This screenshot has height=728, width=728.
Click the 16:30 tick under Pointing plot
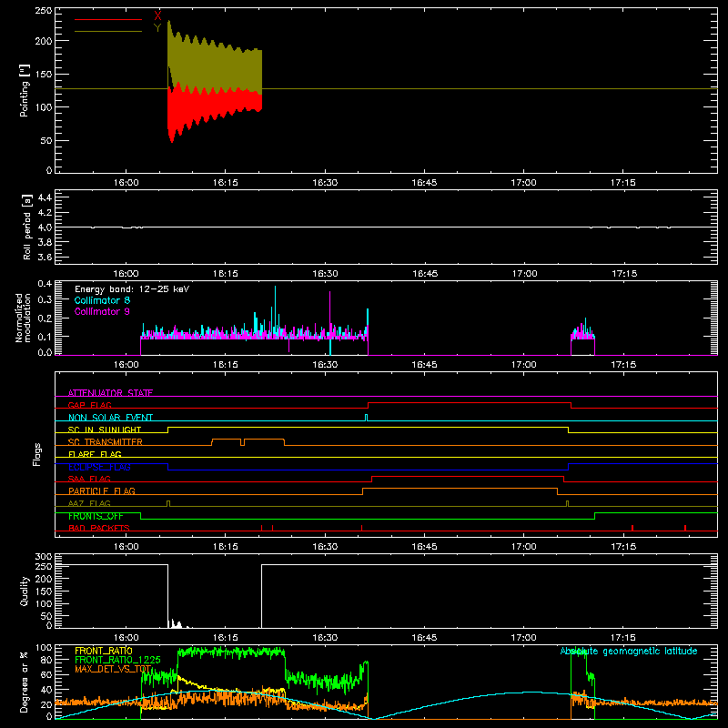click(x=325, y=183)
